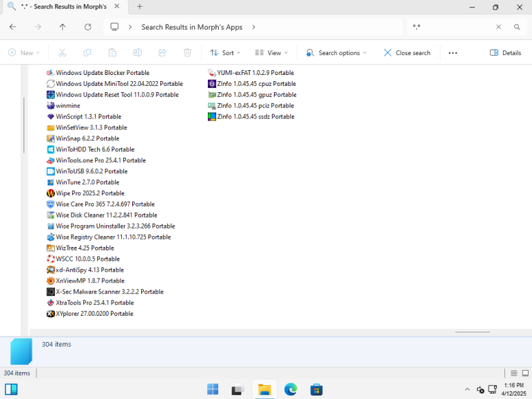Image resolution: width=532 pixels, height=399 pixels.
Task: Select the Wise Registry Cleaner icon
Action: (x=50, y=237)
